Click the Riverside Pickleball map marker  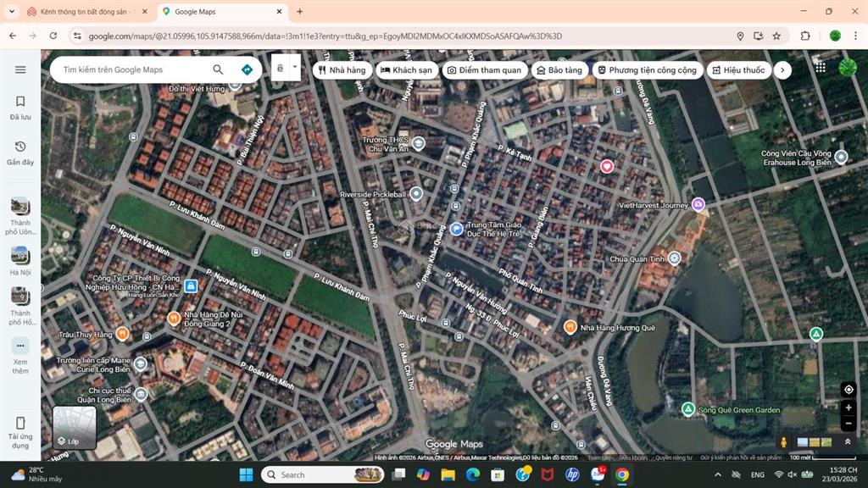415,193
